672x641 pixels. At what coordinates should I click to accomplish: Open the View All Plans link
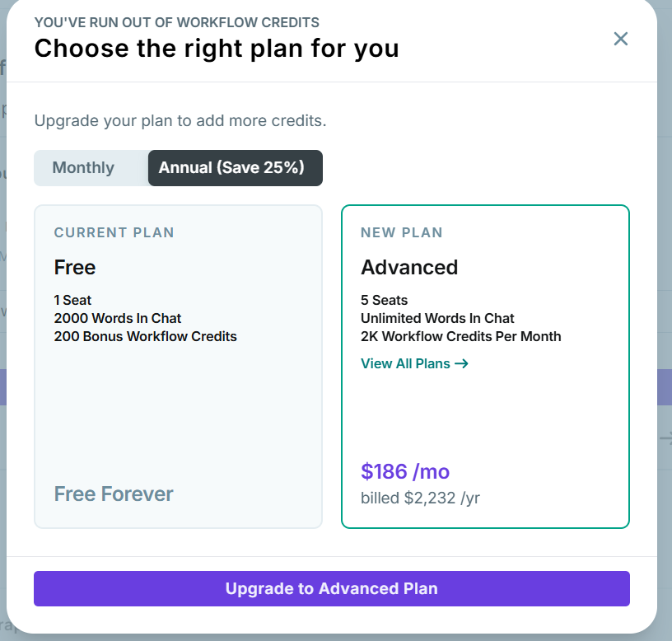406,363
